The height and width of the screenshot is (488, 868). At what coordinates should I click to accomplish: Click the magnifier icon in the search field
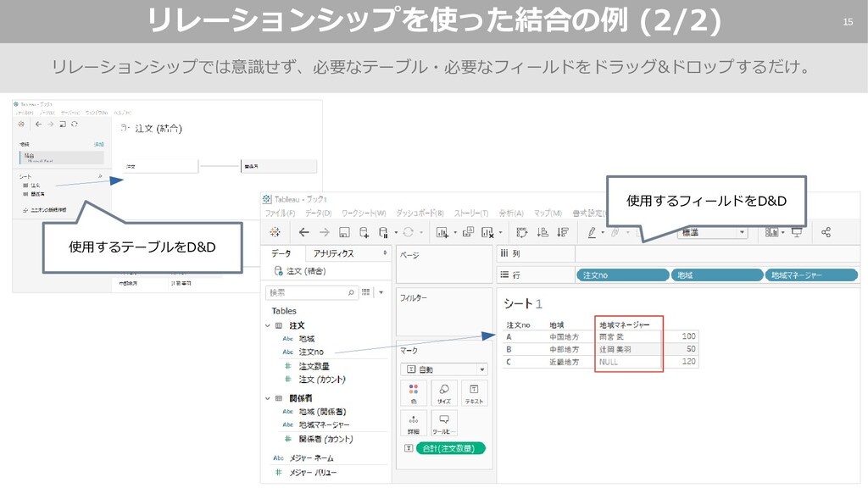351,292
